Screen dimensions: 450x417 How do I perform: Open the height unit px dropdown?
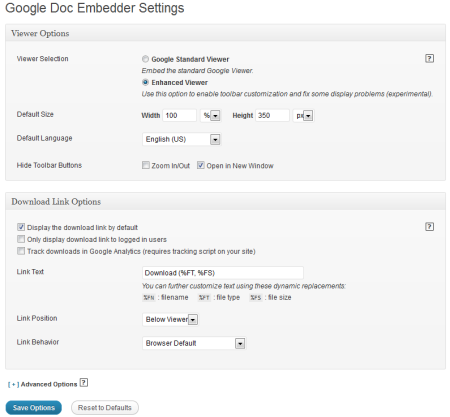tap(303, 115)
